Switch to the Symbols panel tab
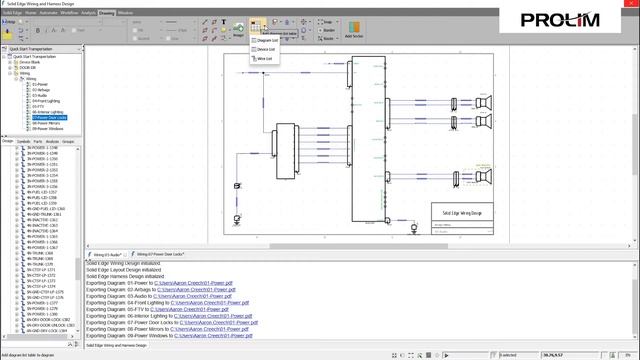The image size is (640, 360). tap(23, 142)
